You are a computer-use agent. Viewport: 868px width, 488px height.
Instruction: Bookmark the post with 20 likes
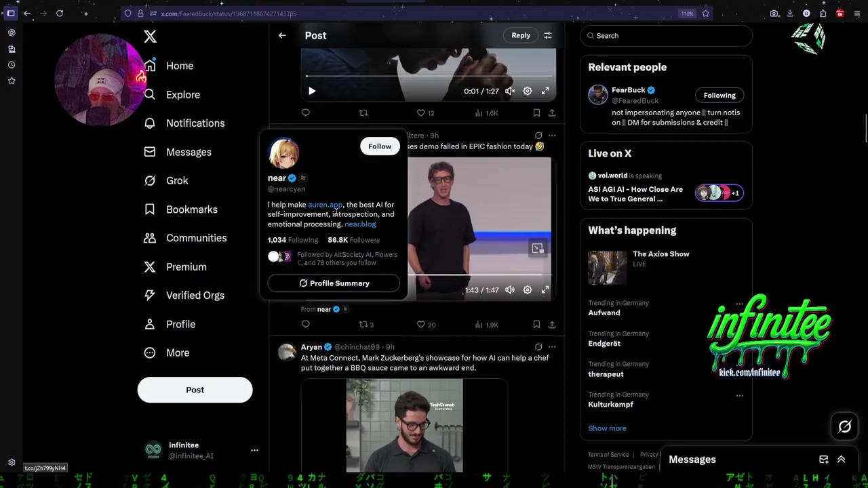(x=536, y=325)
